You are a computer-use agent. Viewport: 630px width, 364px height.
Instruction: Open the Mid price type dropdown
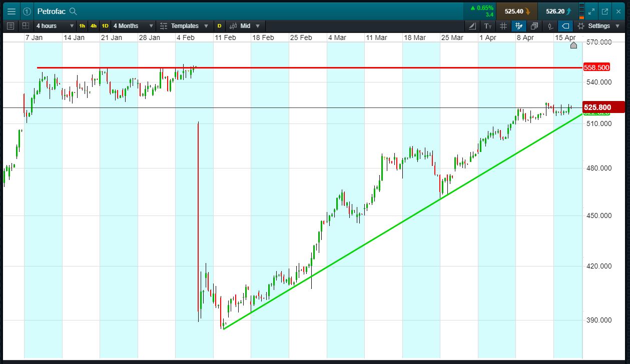click(x=250, y=26)
